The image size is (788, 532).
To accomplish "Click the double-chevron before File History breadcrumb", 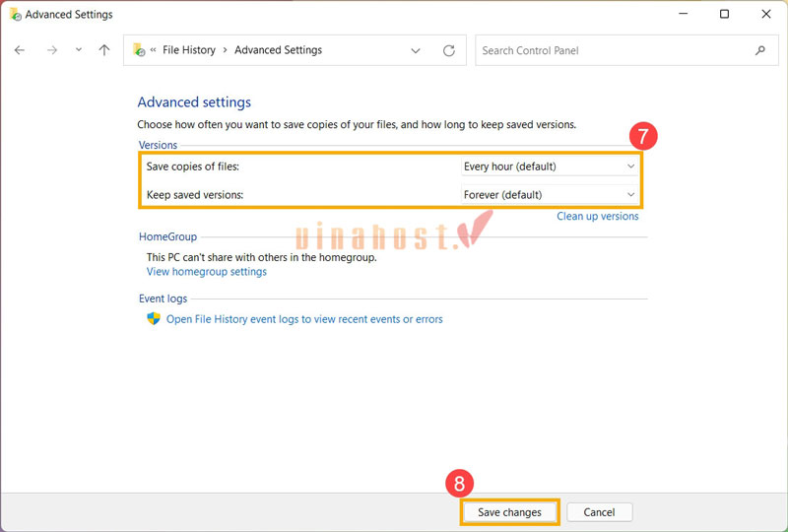I will coord(154,50).
